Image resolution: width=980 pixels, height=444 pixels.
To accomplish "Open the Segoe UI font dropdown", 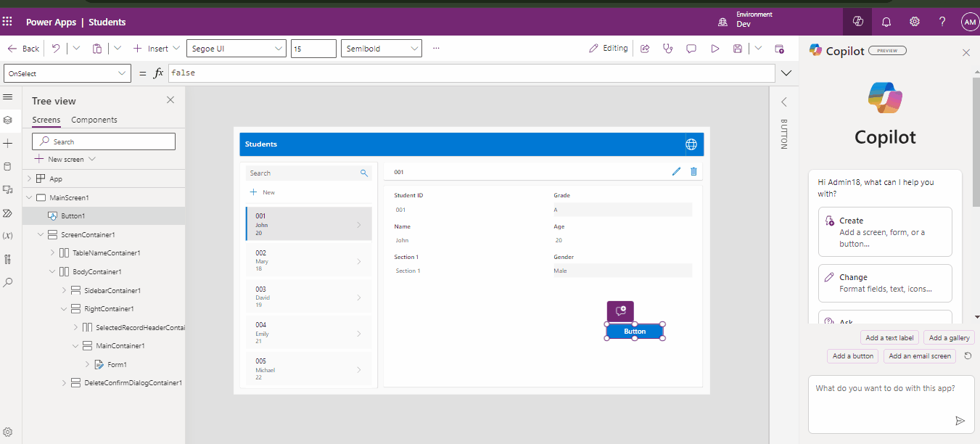I will click(x=236, y=49).
